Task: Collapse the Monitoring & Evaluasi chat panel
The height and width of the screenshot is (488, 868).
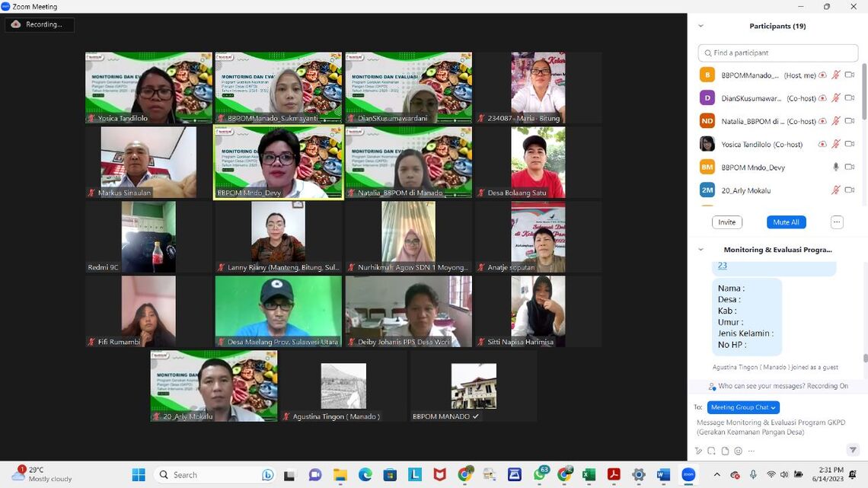Action: [x=700, y=250]
